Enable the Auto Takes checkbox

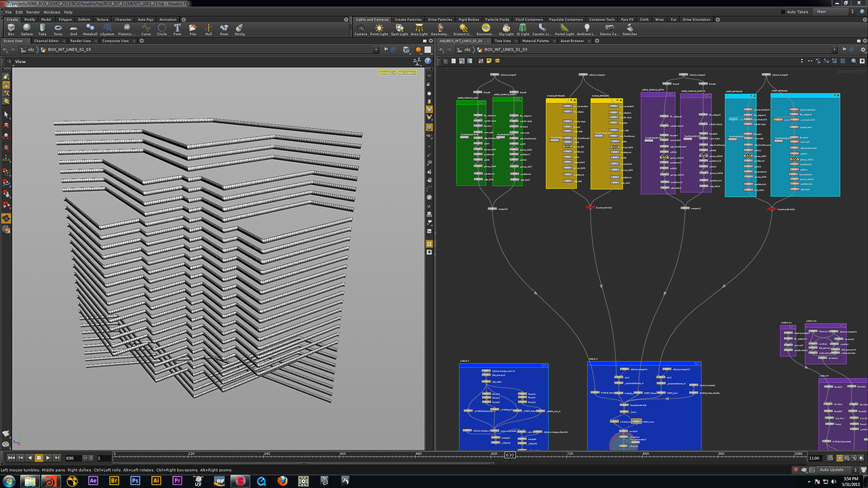point(783,12)
